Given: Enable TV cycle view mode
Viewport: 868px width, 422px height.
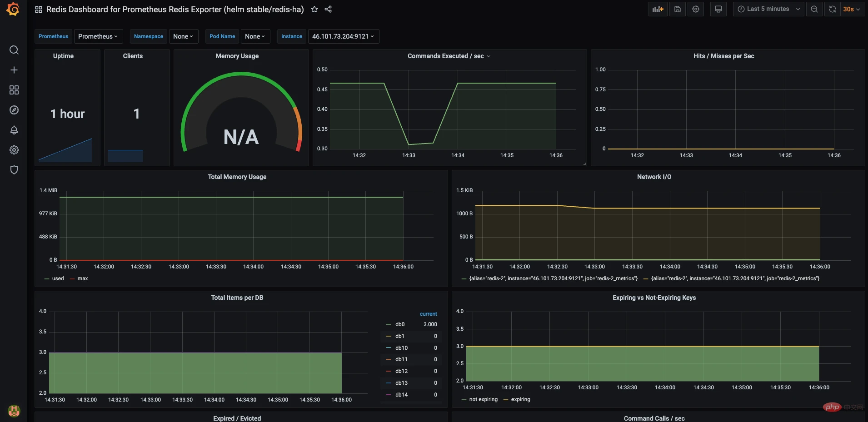Looking at the screenshot, I should click(718, 9).
